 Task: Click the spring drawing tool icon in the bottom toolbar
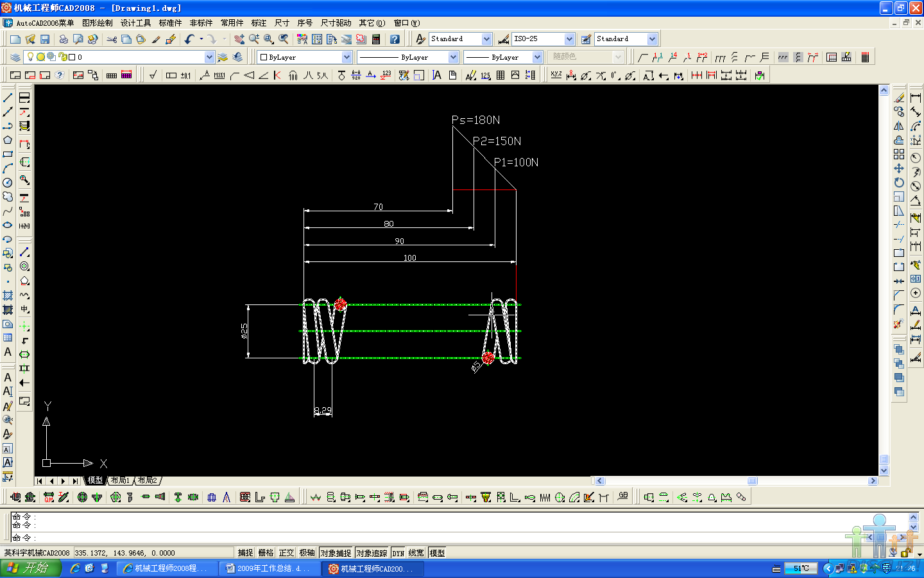coord(545,497)
